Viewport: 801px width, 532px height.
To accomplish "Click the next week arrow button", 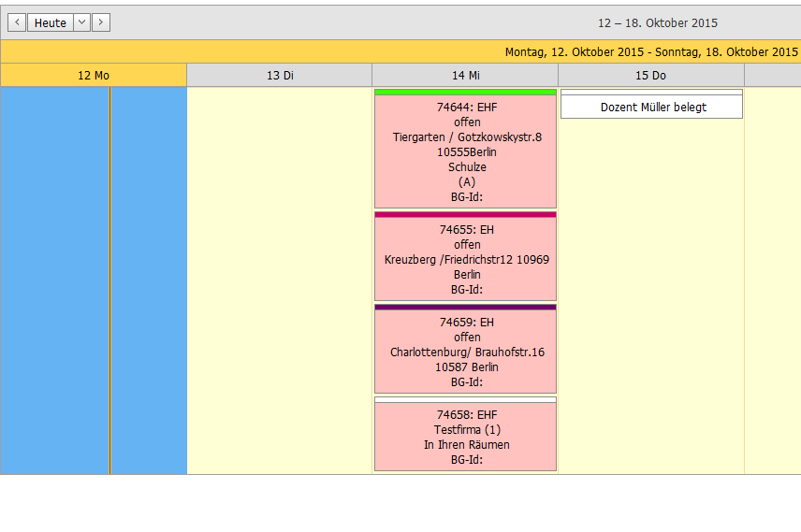I will 101,22.
